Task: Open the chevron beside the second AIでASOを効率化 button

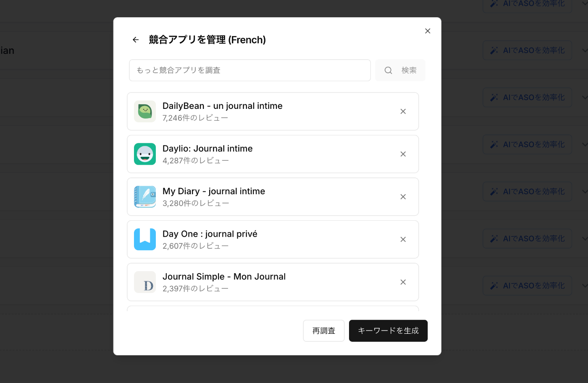Action: [585, 50]
